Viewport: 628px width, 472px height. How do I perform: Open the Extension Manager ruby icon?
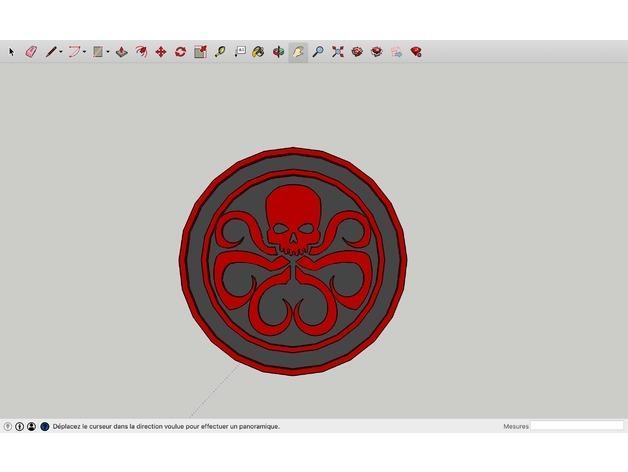click(416, 52)
